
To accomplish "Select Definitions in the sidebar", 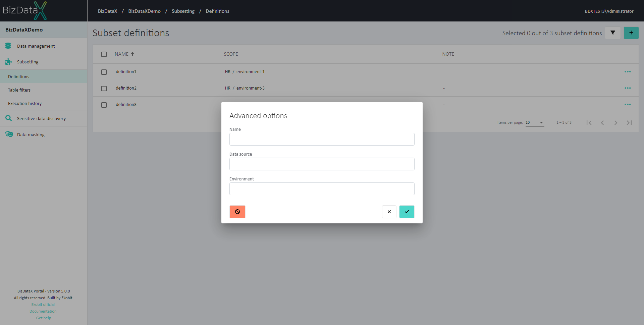I will coord(44,76).
